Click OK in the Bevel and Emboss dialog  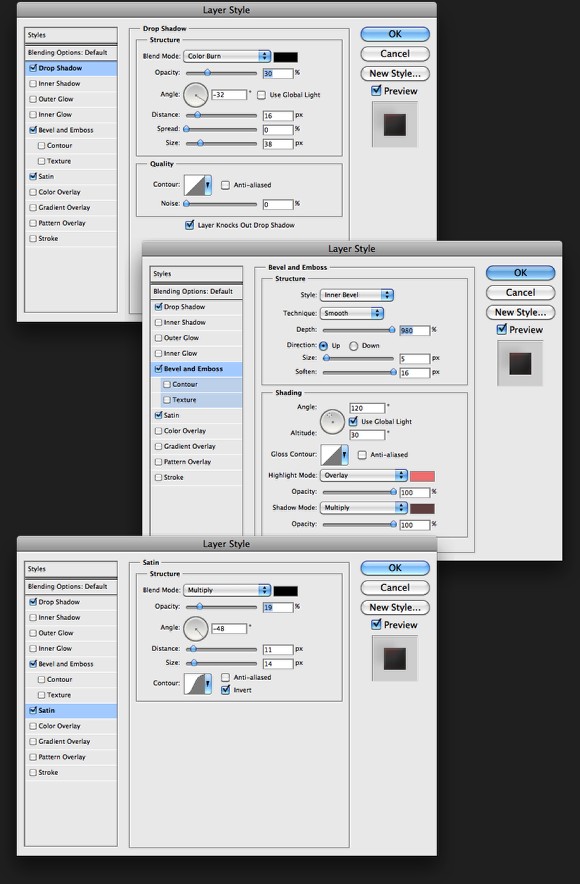[x=520, y=273]
